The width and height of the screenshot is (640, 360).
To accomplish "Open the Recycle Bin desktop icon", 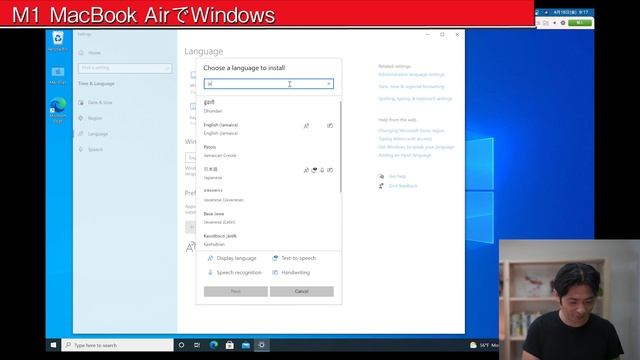I will pyautogui.click(x=58, y=41).
